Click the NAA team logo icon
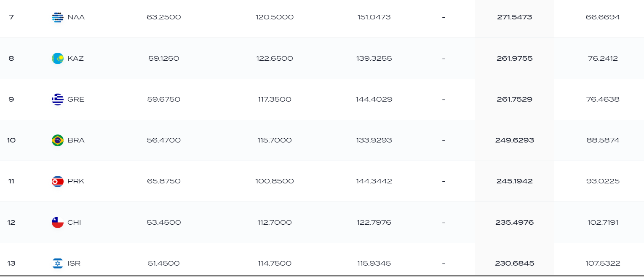 [57, 17]
